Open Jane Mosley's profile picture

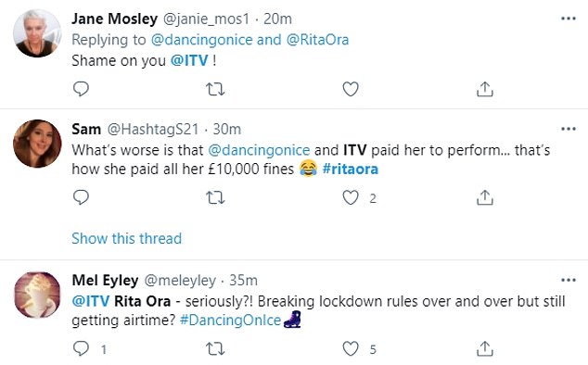click(37, 33)
